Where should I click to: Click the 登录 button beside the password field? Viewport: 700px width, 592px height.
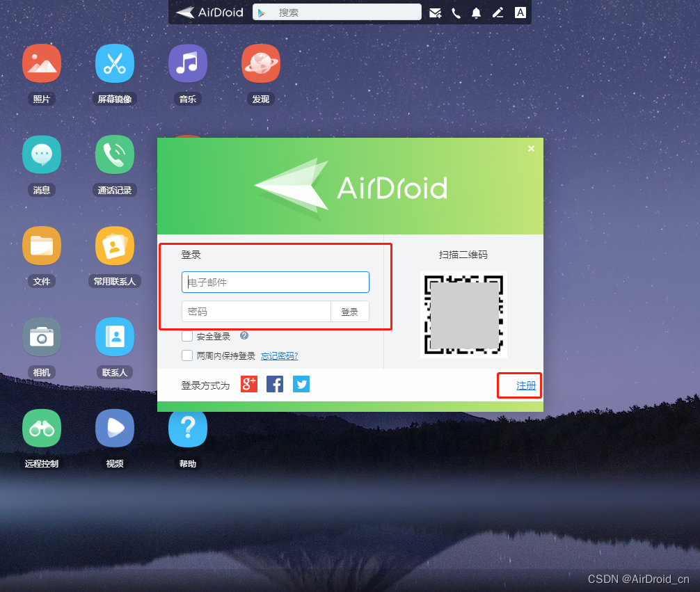click(349, 312)
